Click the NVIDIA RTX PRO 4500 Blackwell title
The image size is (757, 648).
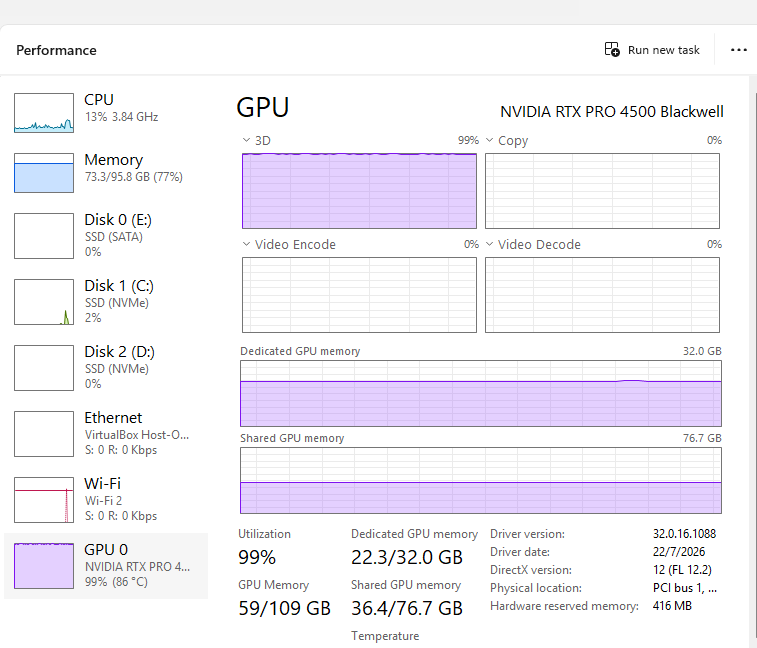612,112
